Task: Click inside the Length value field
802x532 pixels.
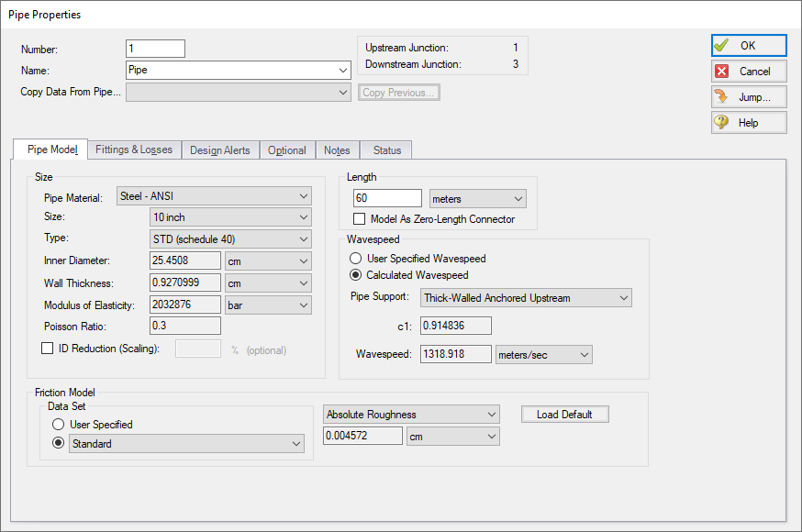Action: point(386,199)
